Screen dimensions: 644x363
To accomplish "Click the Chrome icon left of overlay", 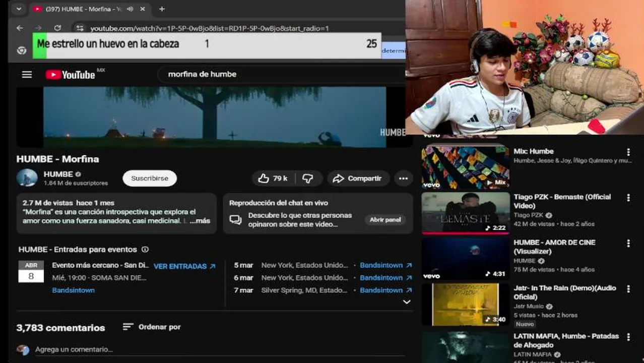I will [x=21, y=50].
